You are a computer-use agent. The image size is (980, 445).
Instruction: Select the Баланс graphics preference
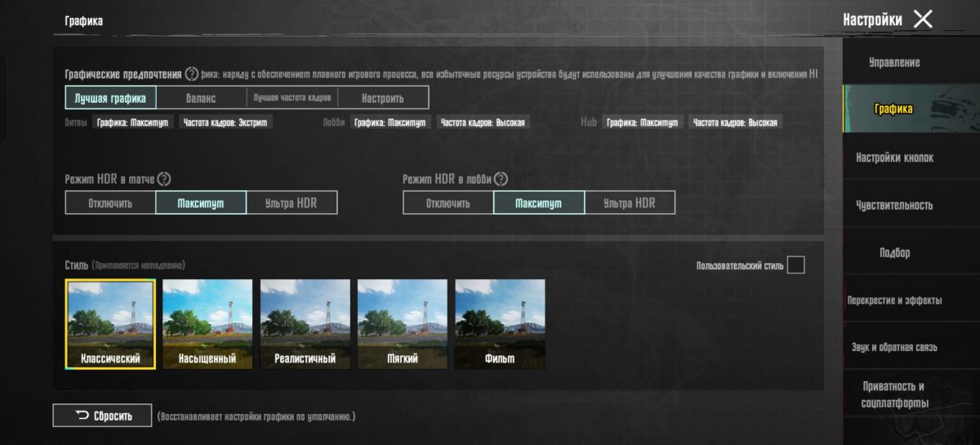pos(201,98)
